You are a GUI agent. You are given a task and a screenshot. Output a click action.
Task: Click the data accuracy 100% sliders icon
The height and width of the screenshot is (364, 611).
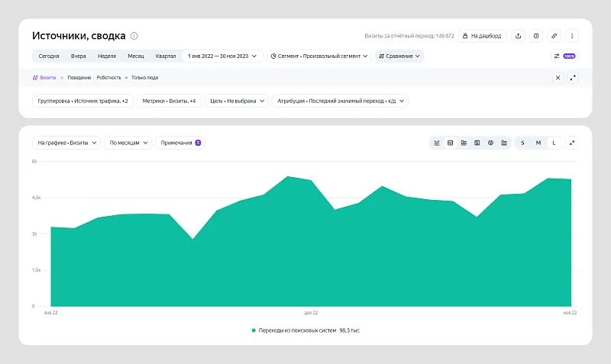point(564,56)
